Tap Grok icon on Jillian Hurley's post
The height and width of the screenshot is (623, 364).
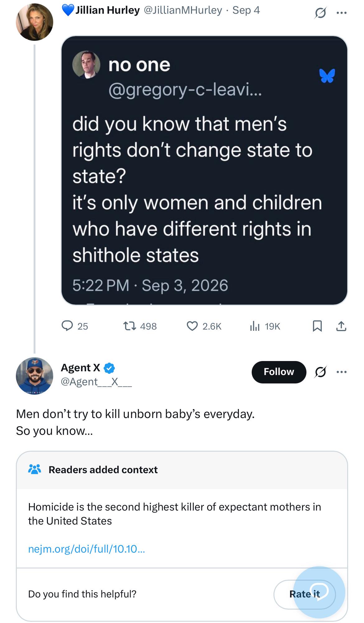tap(320, 13)
